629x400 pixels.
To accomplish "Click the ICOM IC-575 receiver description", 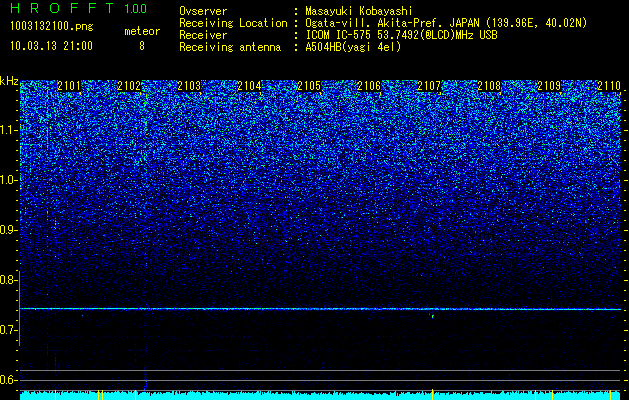I will (x=401, y=35).
